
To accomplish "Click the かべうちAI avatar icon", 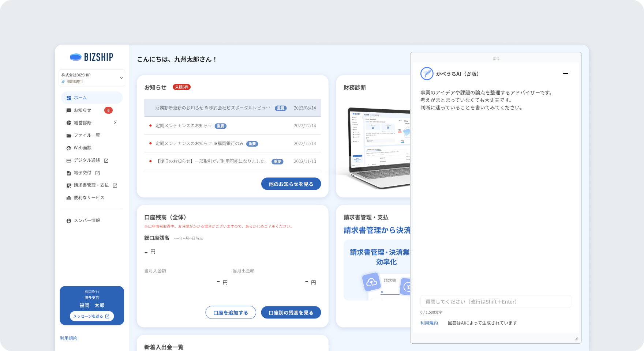I will click(427, 73).
